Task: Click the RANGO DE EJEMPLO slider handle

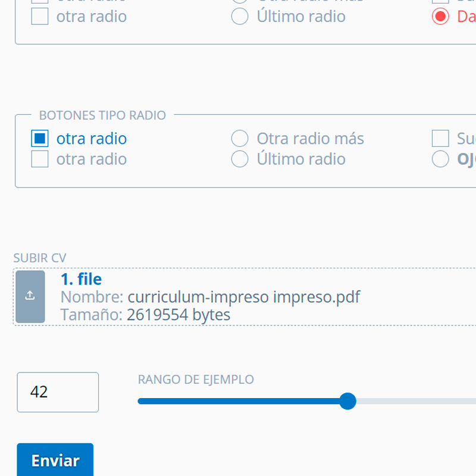Action: (347, 401)
